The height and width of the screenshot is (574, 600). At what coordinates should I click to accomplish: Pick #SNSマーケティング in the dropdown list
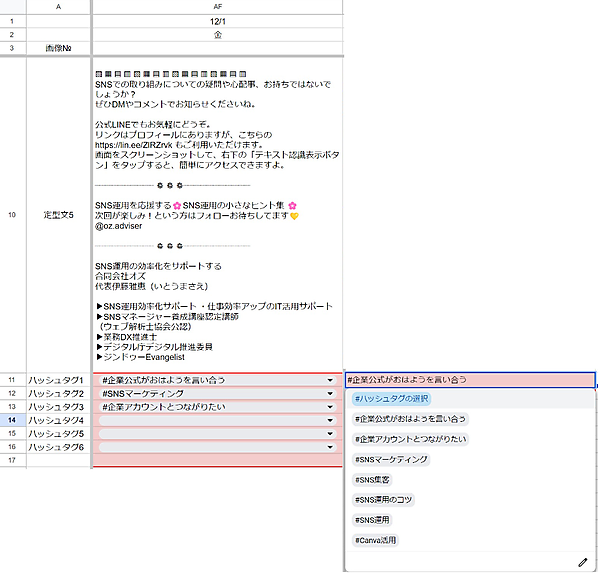391,459
